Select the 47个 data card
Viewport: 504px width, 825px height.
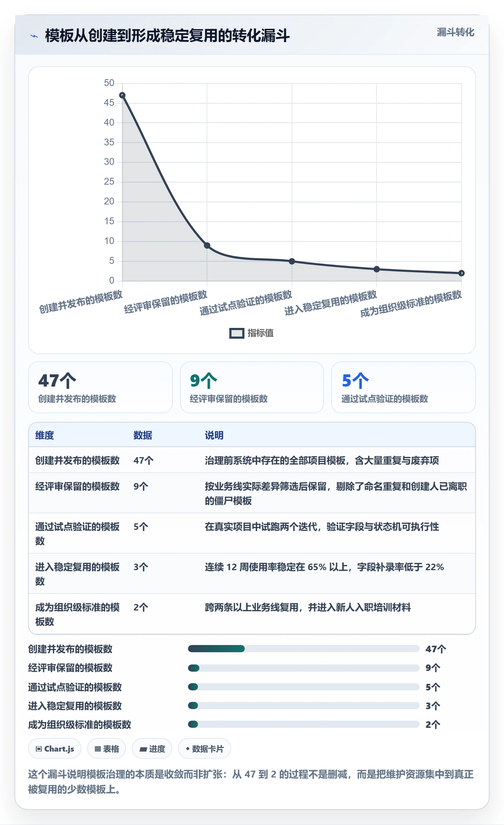100,387
